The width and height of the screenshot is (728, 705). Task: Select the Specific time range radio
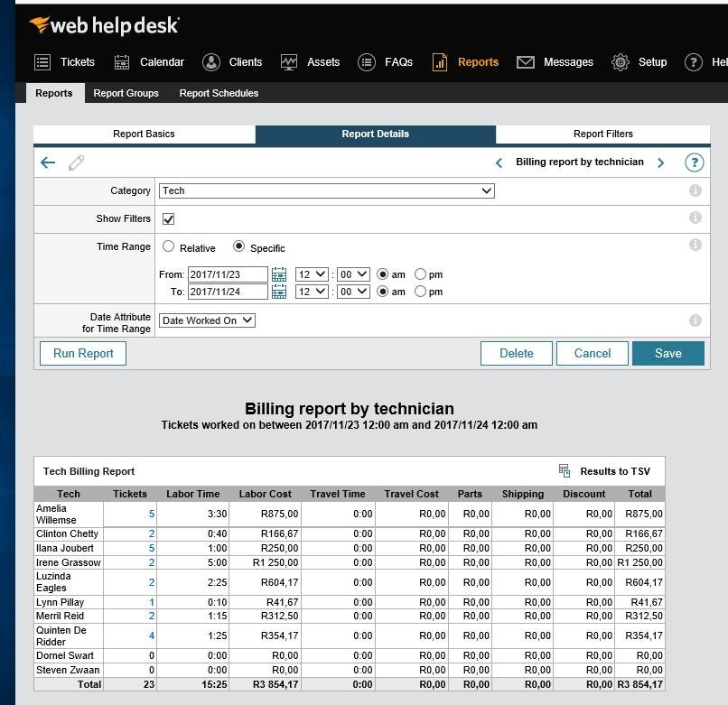click(238, 246)
